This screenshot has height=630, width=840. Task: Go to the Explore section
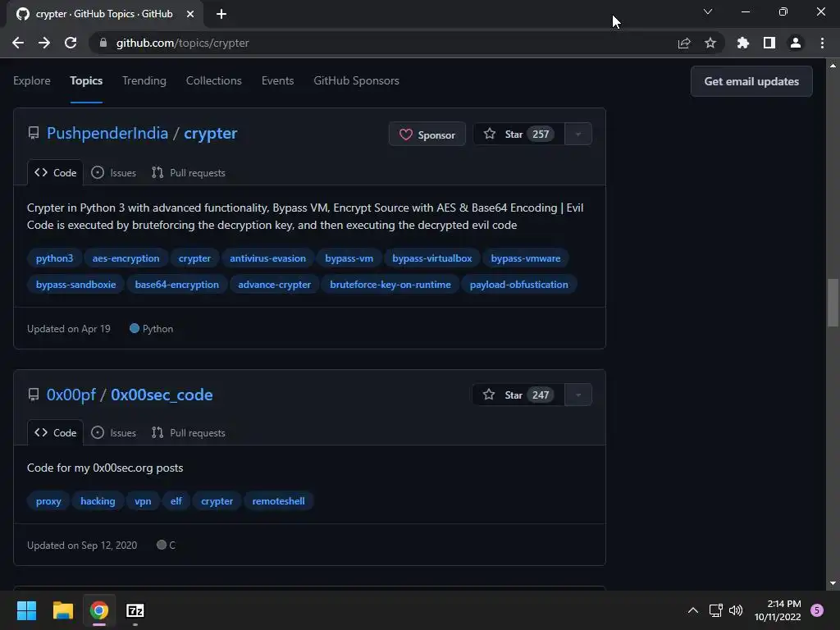pyautogui.click(x=32, y=80)
